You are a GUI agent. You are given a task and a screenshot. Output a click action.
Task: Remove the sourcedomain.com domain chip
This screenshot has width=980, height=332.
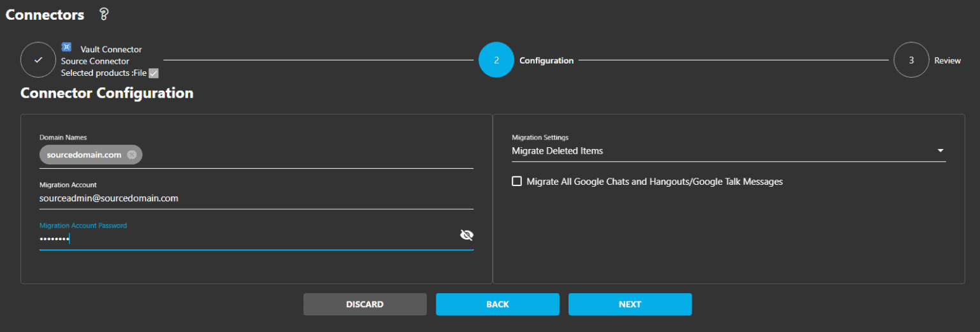pyautogui.click(x=131, y=155)
